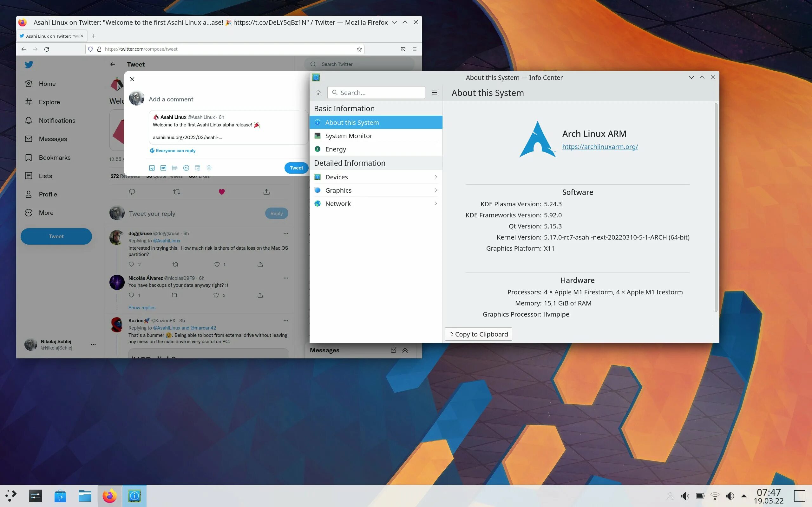Show hidden system tray icons arrow
The width and height of the screenshot is (812, 507).
(743, 496)
